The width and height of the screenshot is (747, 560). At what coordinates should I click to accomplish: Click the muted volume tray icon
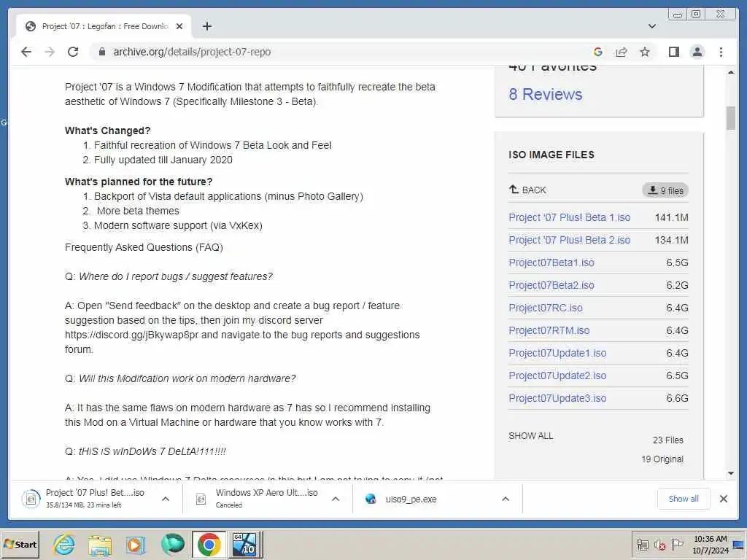pyautogui.click(x=659, y=545)
